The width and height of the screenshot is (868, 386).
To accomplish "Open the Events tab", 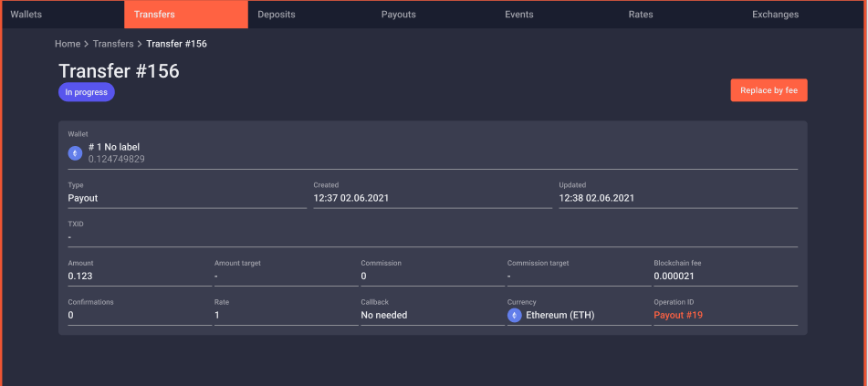I will tap(519, 15).
